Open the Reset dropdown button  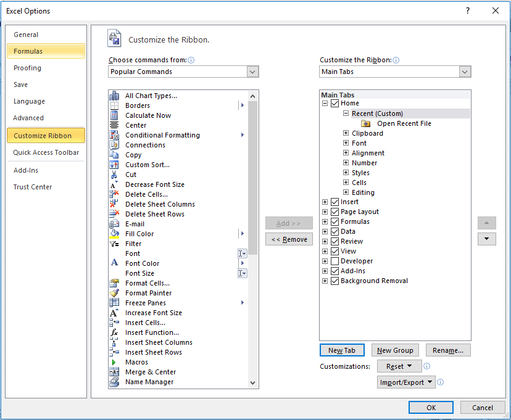pyautogui.click(x=399, y=366)
